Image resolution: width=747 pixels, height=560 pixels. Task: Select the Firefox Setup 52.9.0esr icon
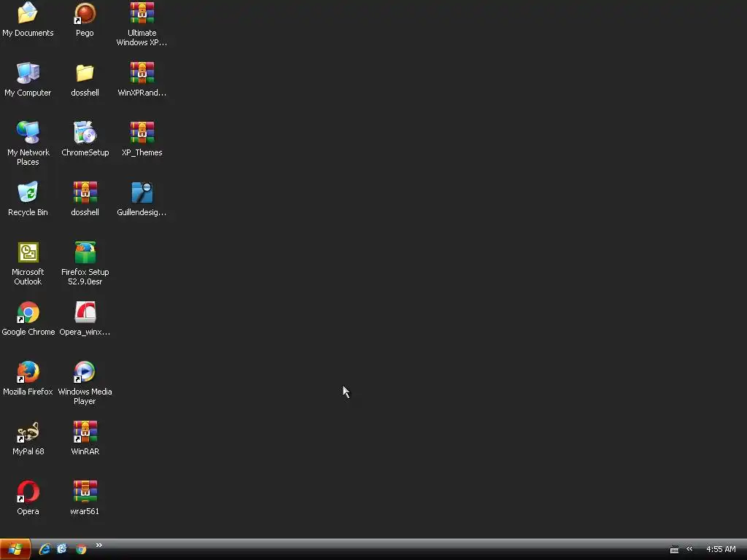(85, 252)
